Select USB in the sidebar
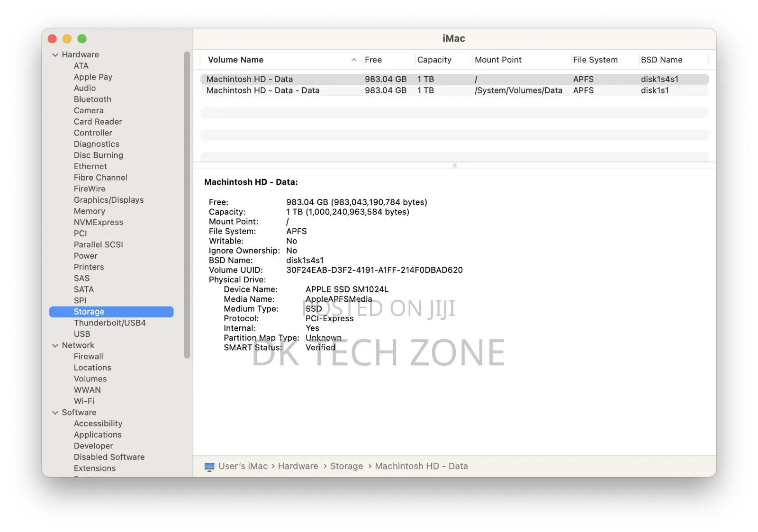The height and width of the screenshot is (532, 758). [82, 334]
